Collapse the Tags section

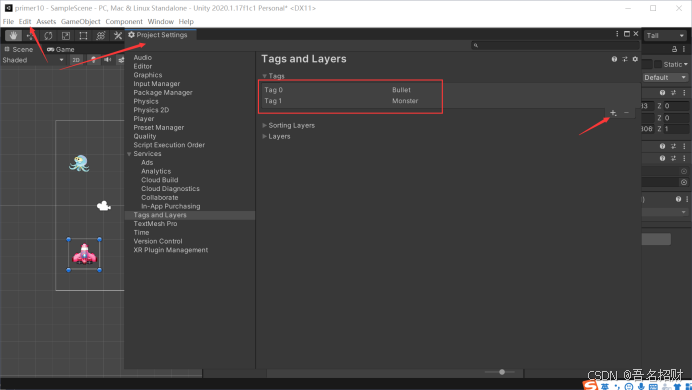click(x=264, y=76)
